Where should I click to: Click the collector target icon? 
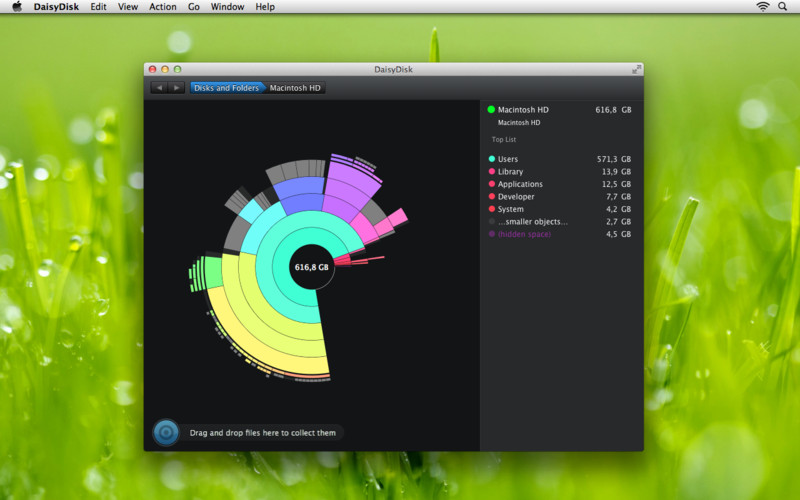[166, 432]
